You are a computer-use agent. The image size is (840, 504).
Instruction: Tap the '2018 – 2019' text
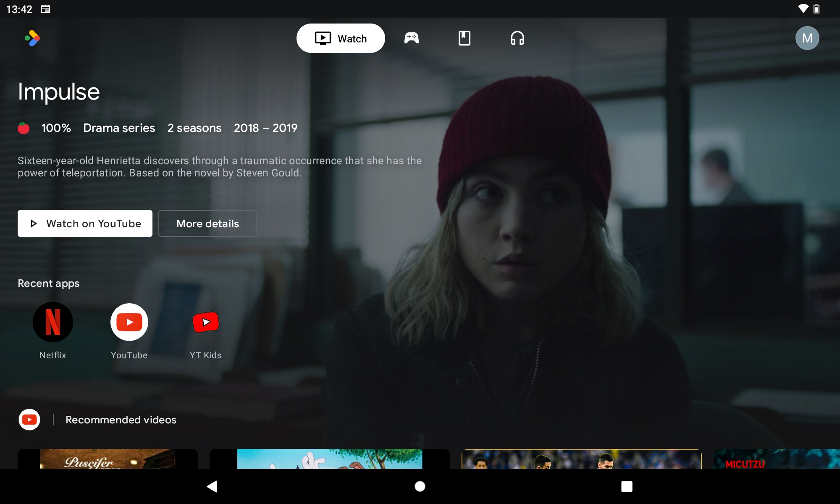[266, 128]
